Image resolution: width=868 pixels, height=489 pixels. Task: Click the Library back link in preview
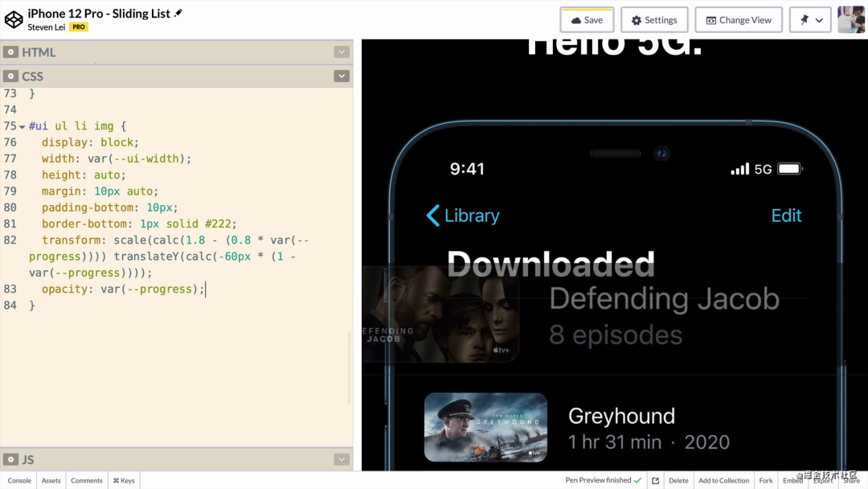click(x=463, y=216)
